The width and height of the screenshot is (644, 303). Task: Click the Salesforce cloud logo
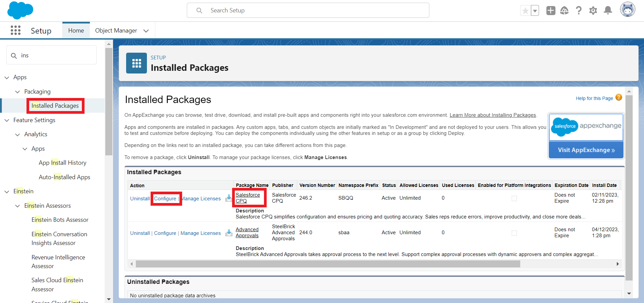(20, 10)
